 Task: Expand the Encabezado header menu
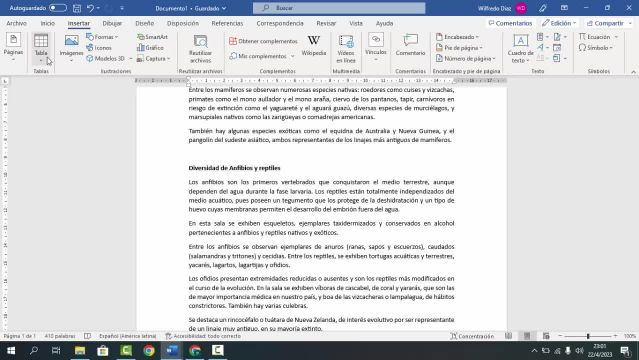pyautogui.click(x=457, y=37)
